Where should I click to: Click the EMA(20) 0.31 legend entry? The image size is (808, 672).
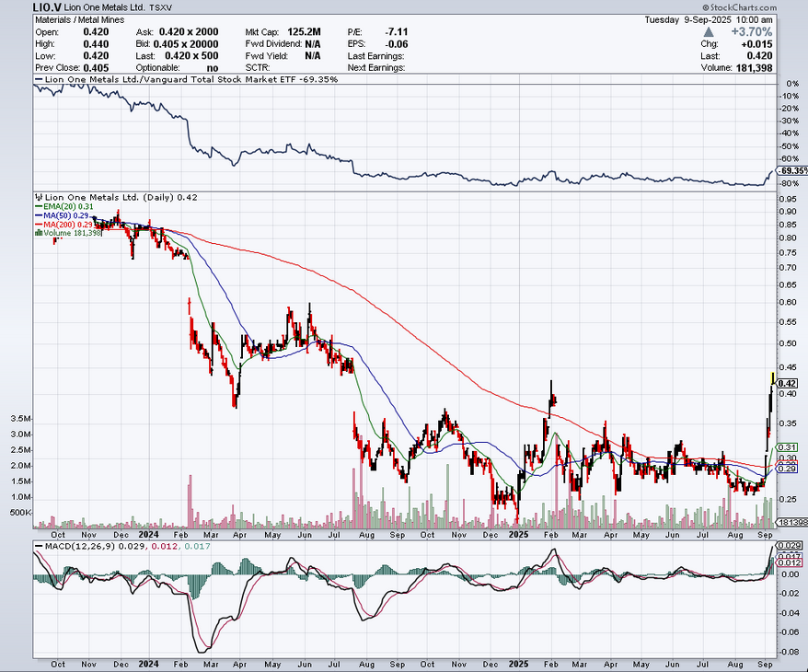[64, 206]
